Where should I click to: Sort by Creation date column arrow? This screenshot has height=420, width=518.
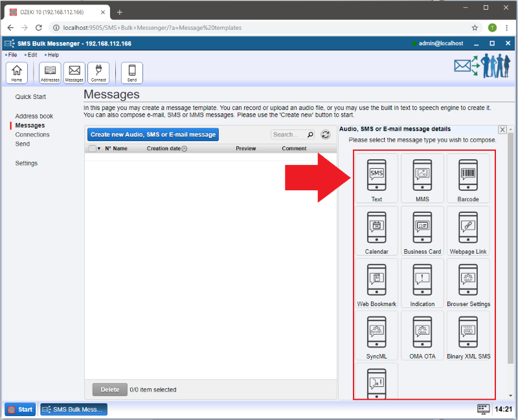pos(185,149)
